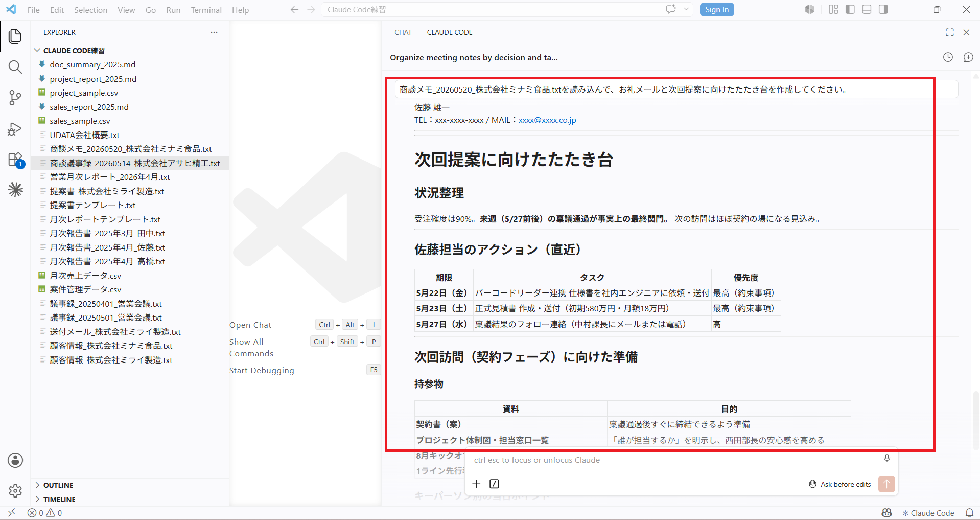
Task: Open the Help menu
Action: tap(240, 10)
